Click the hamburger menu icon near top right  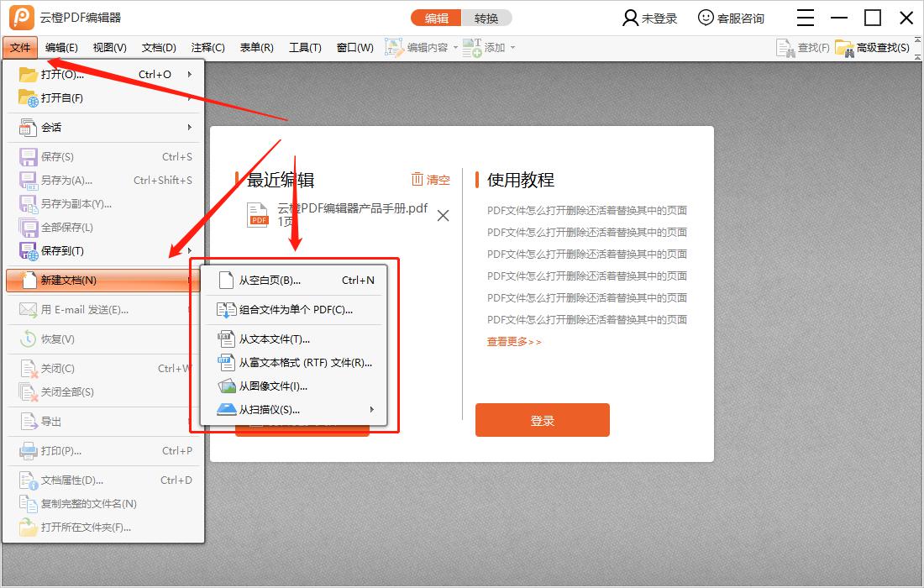tap(805, 17)
